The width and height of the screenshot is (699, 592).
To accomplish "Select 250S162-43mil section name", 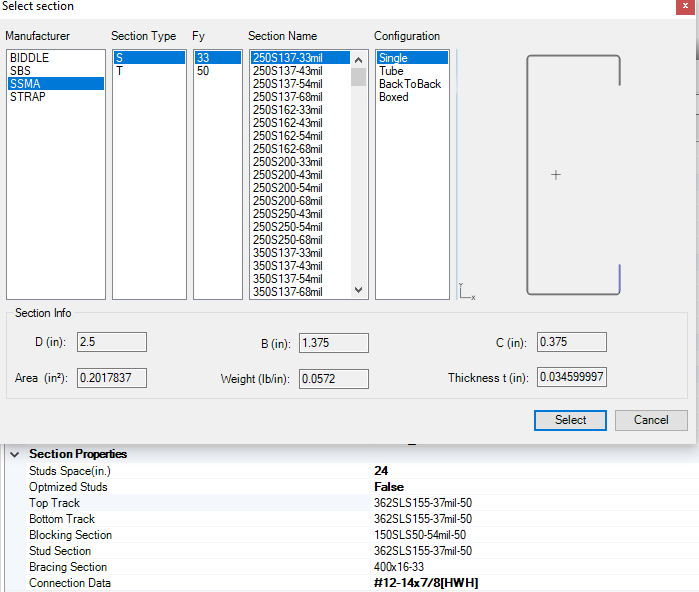I will point(288,123).
